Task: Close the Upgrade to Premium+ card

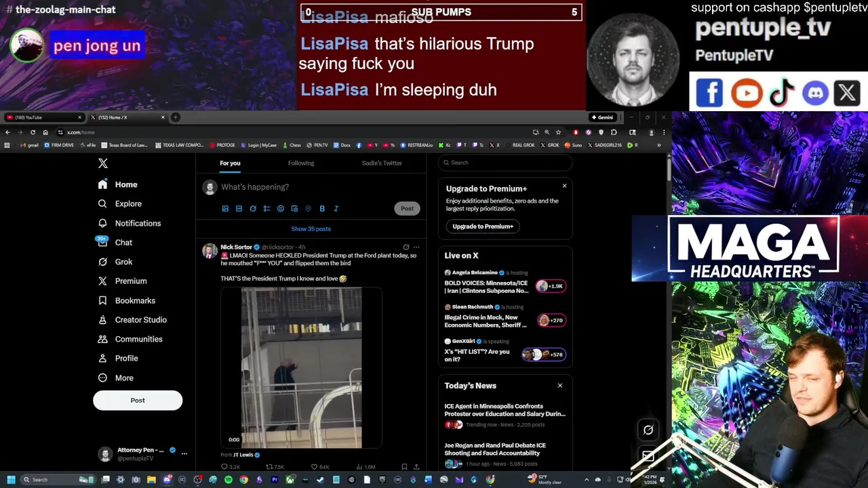Action: [x=564, y=186]
